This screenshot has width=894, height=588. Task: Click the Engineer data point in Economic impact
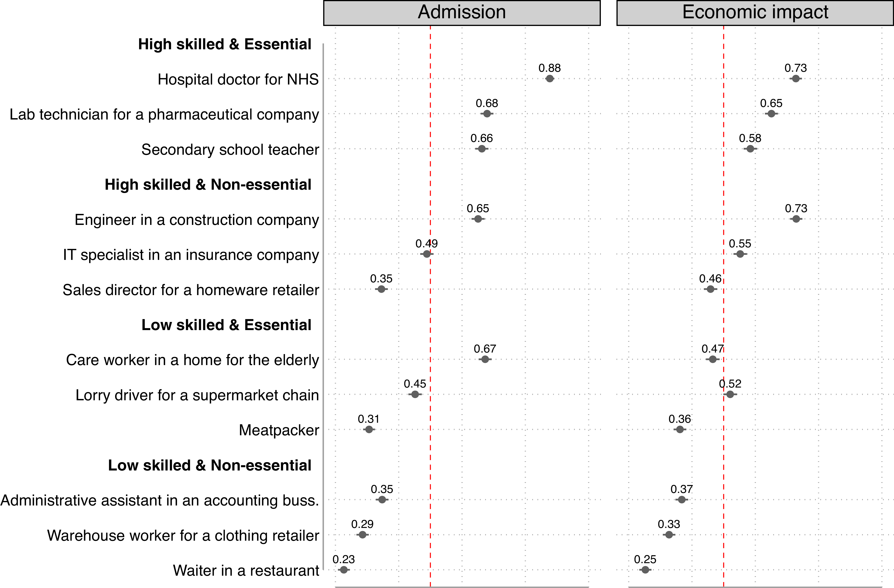pos(796,219)
